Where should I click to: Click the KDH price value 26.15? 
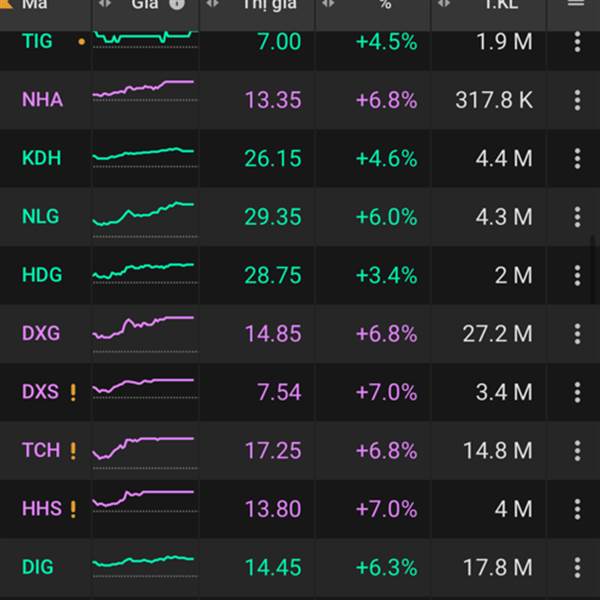click(272, 158)
